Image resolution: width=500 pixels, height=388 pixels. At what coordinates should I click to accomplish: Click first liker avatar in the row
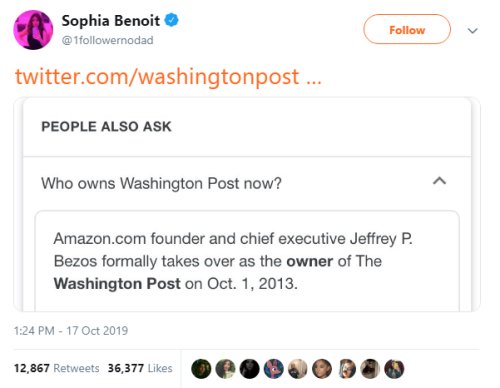pyautogui.click(x=201, y=369)
